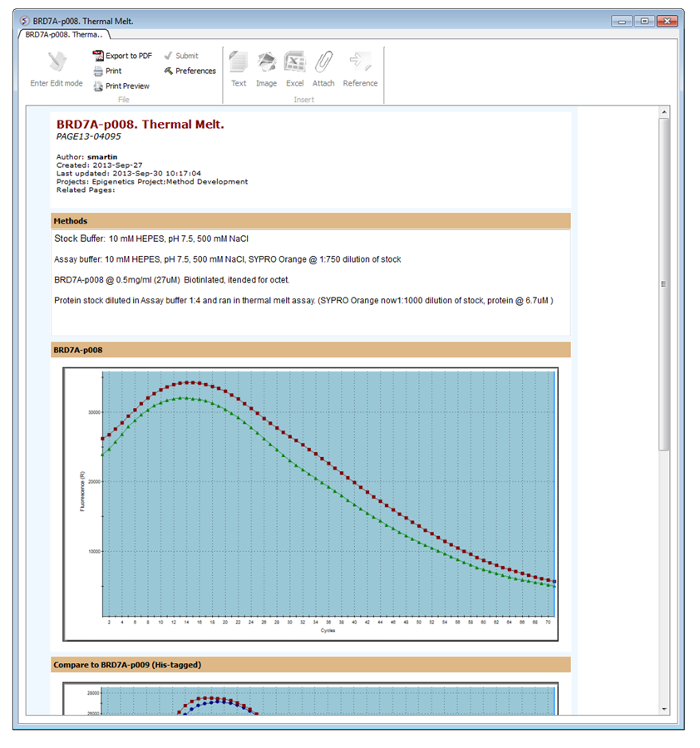Maximize the application window
Viewport: 700px width, 748px height.
[644, 20]
